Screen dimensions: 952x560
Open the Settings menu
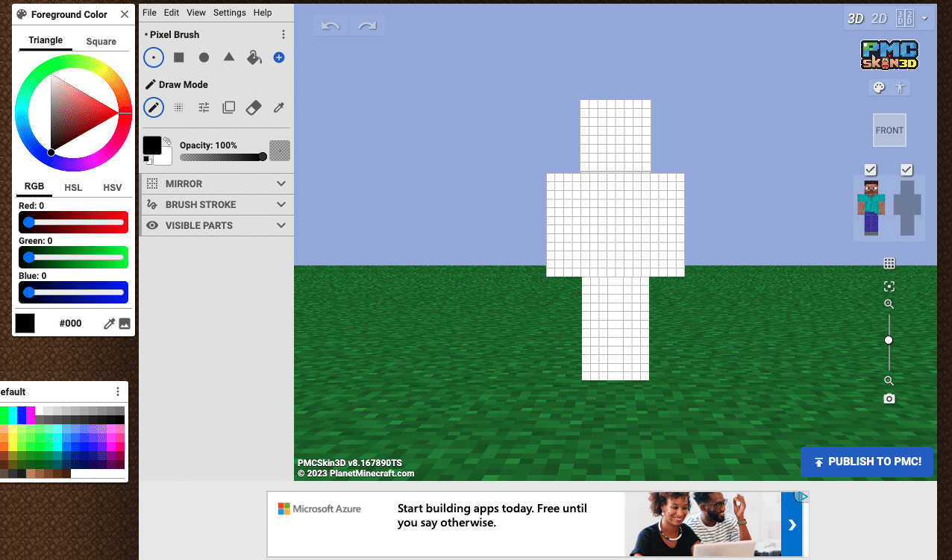[229, 13]
